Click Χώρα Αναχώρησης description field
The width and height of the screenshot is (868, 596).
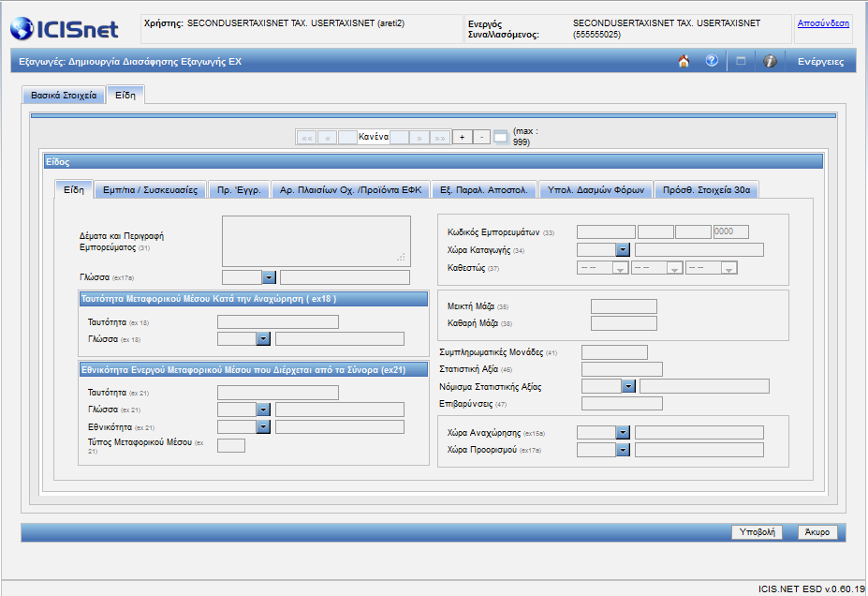click(x=699, y=433)
